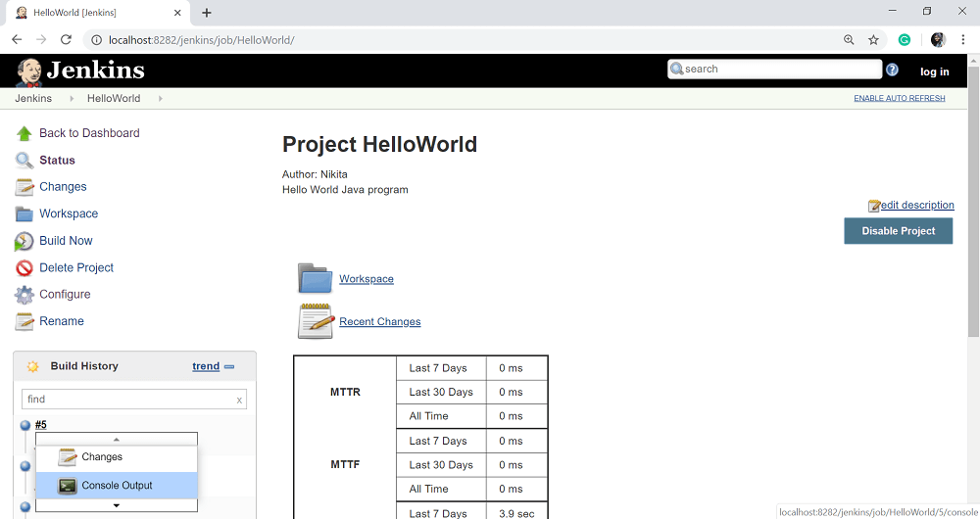The image size is (980, 519).
Task: Expand breadcrumb arrow after HelloWorld
Action: (x=160, y=99)
